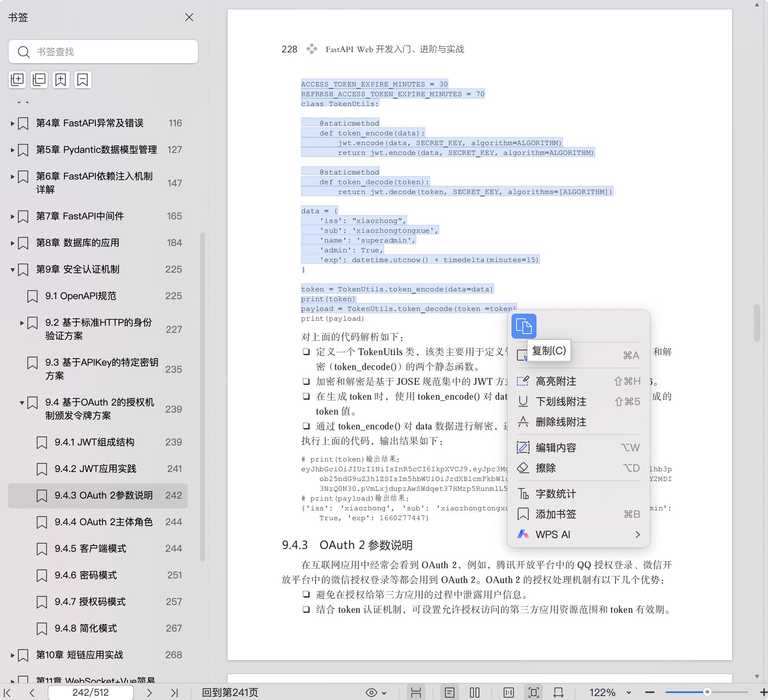Expand 第4章 FastAPI异常及错误 chapter

pos(13,124)
